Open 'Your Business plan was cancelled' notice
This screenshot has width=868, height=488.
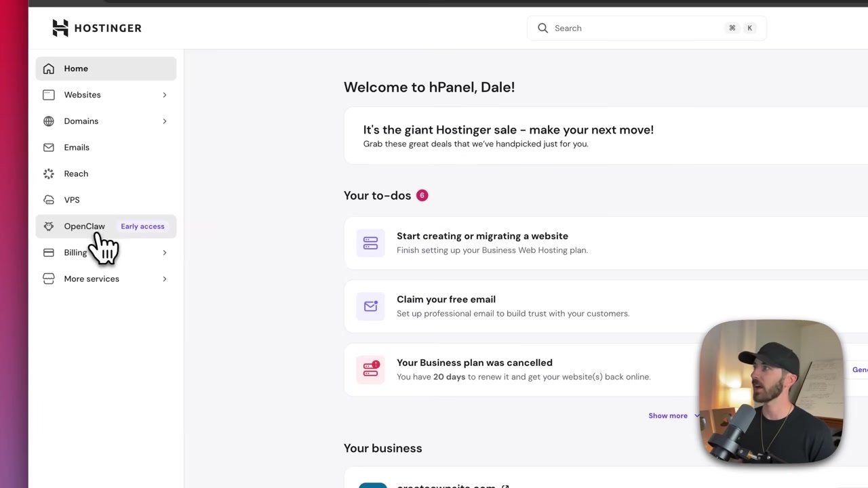[x=475, y=363]
